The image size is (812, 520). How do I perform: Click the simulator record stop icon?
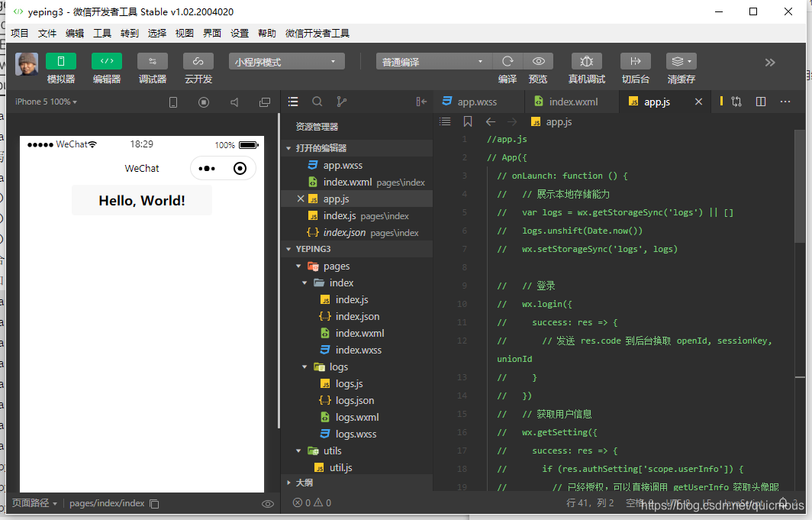(204, 102)
